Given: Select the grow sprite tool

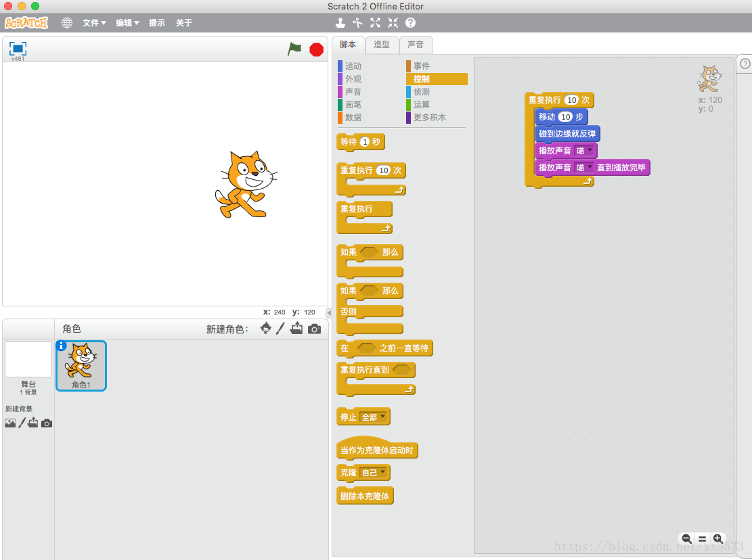Looking at the screenshot, I should point(375,22).
